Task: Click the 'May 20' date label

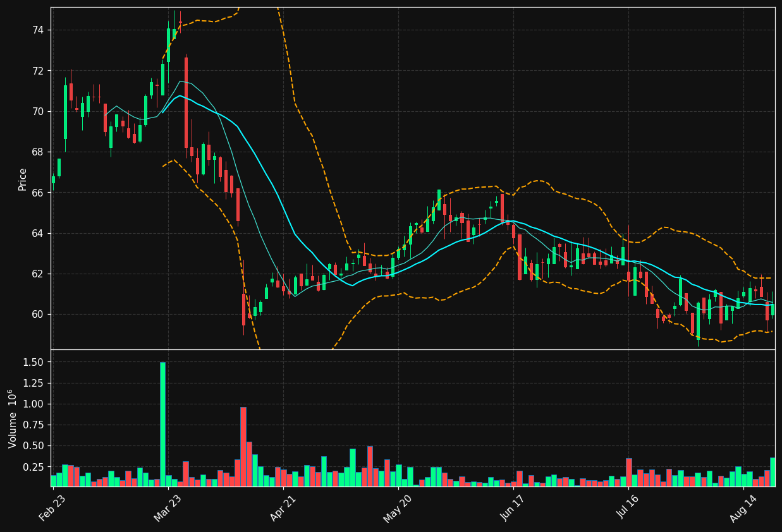Action: click(x=398, y=507)
